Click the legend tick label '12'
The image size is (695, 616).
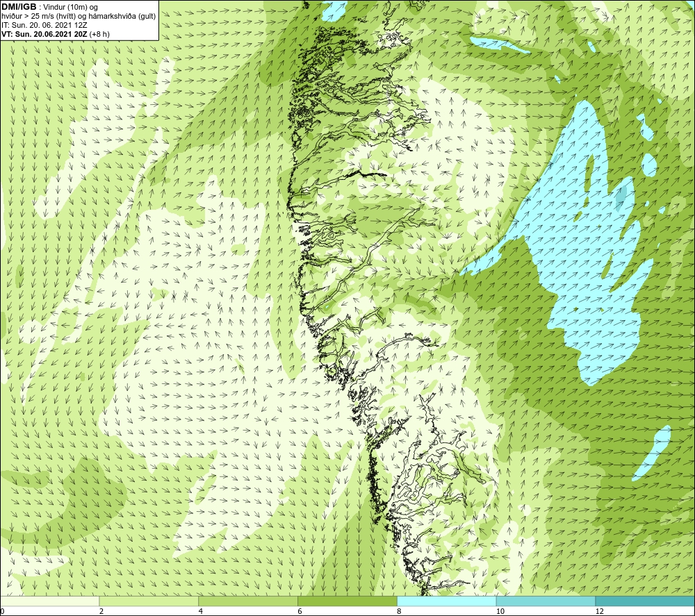tap(599, 612)
